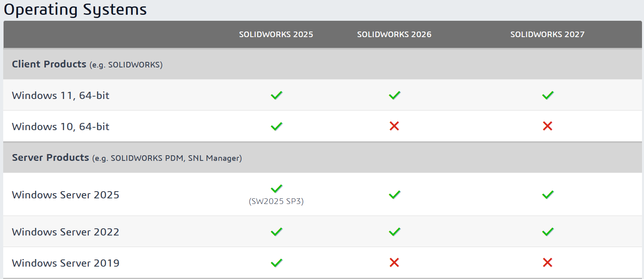Click the Windows Server 2025 SOLIDWORKS 2026 checkmark
The image size is (644, 279).
[394, 194]
